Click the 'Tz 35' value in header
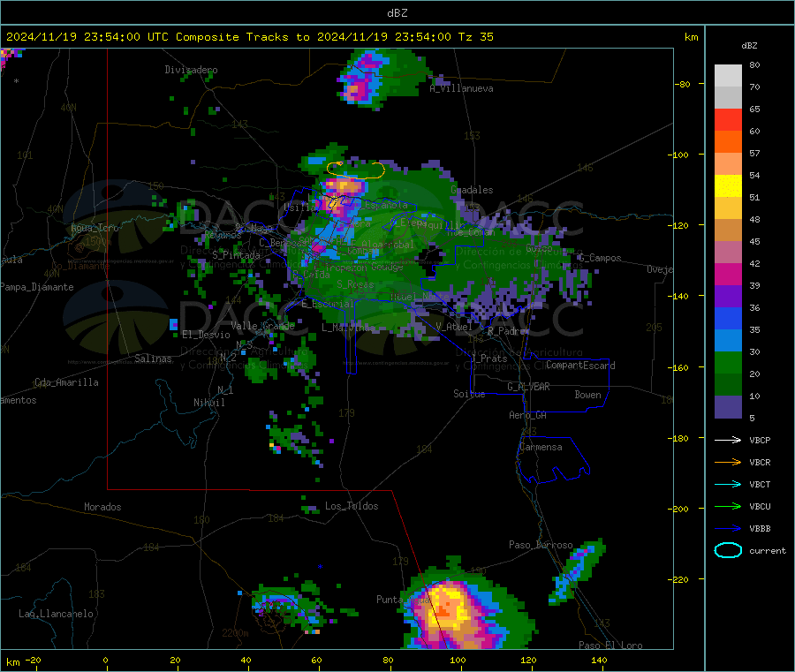Image resolution: width=795 pixels, height=672 pixels. click(475, 37)
